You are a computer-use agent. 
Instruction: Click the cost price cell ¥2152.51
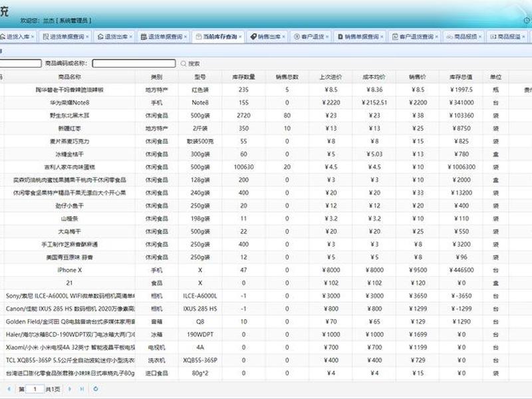374,102
